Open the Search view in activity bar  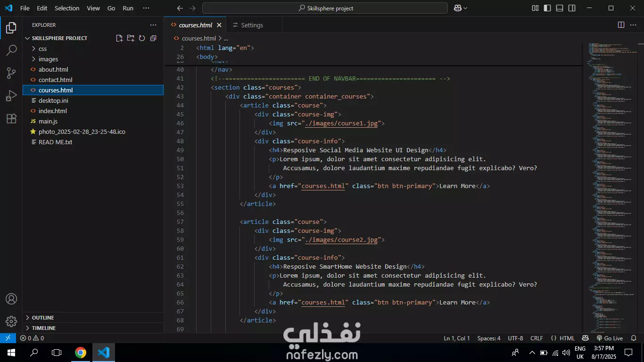[x=11, y=50]
